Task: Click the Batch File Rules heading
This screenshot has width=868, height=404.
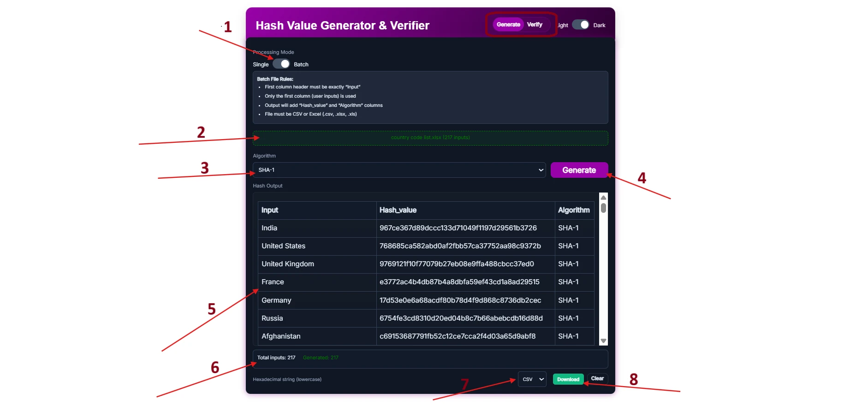Action: [x=275, y=79]
